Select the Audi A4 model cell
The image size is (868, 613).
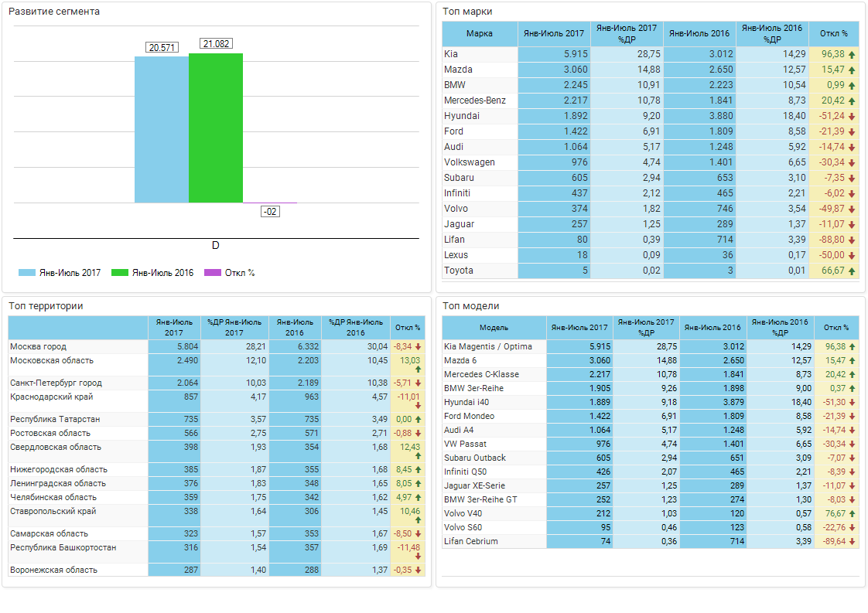(494, 431)
